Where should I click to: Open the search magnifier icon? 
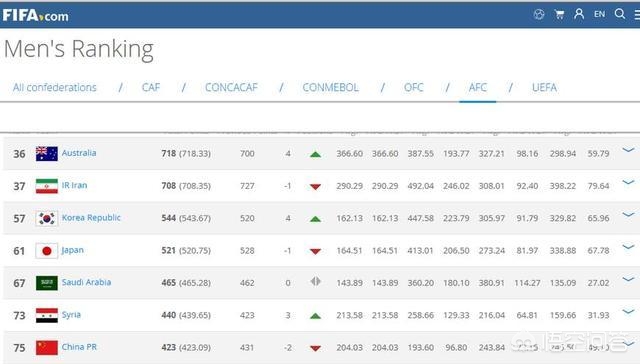point(620,14)
